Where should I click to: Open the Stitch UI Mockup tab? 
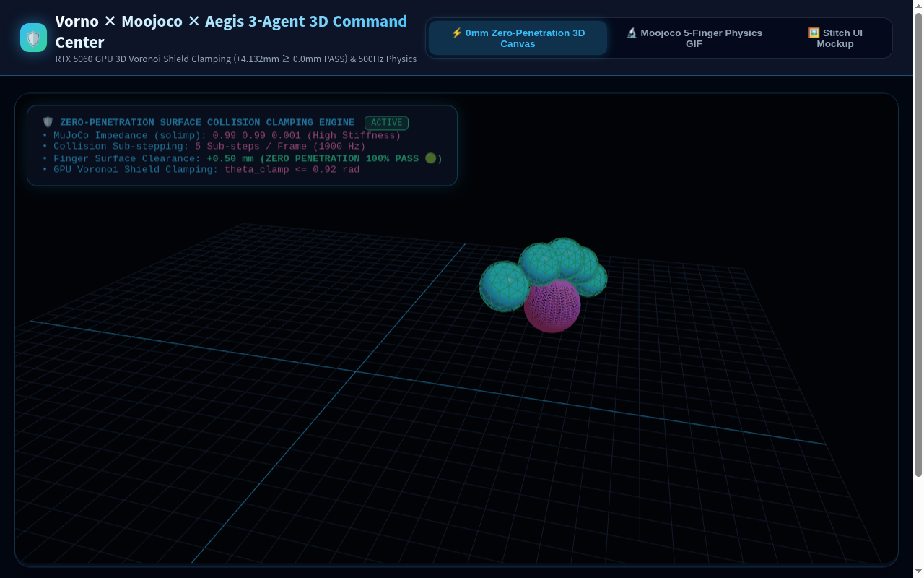[x=835, y=38]
